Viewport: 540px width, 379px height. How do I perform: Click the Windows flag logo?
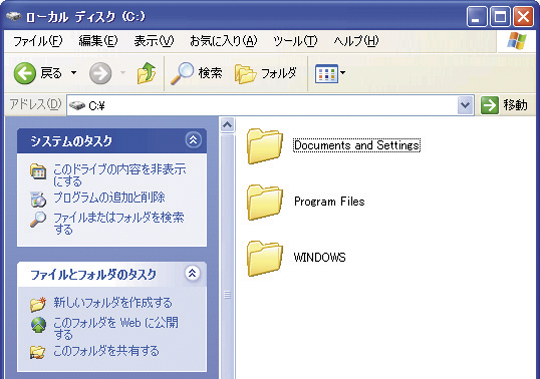pyautogui.click(x=517, y=41)
